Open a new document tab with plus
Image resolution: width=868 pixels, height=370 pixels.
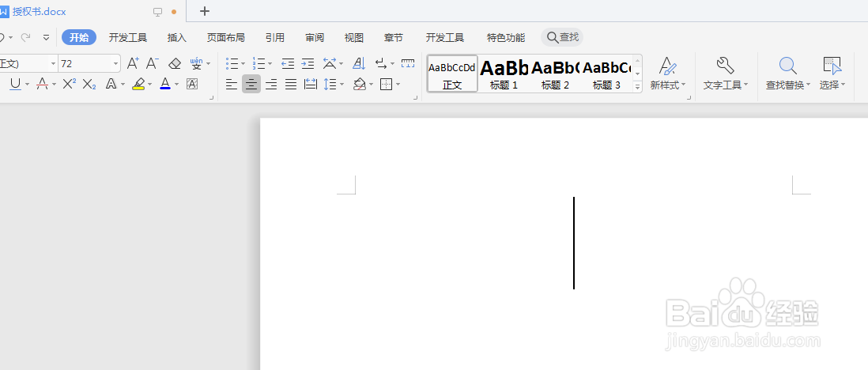[x=205, y=11]
